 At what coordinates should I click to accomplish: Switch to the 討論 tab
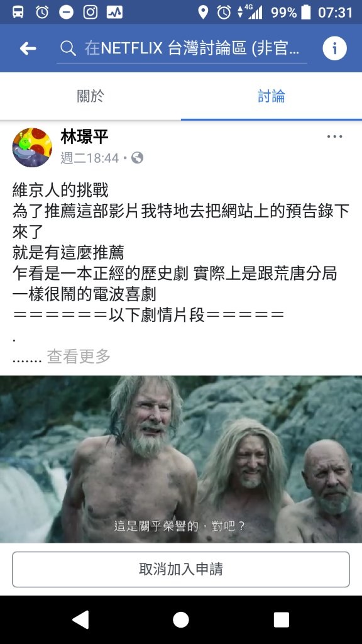(x=271, y=96)
